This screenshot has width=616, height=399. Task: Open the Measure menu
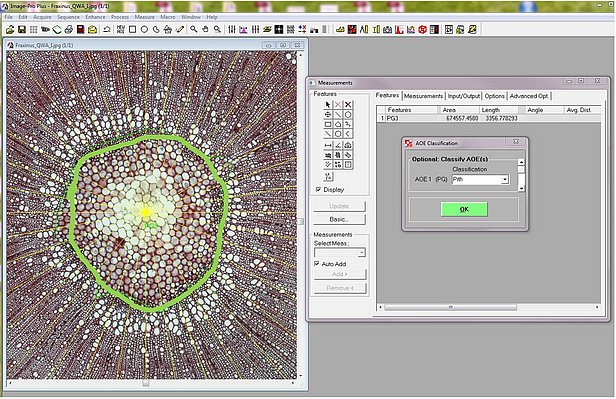coord(145,17)
